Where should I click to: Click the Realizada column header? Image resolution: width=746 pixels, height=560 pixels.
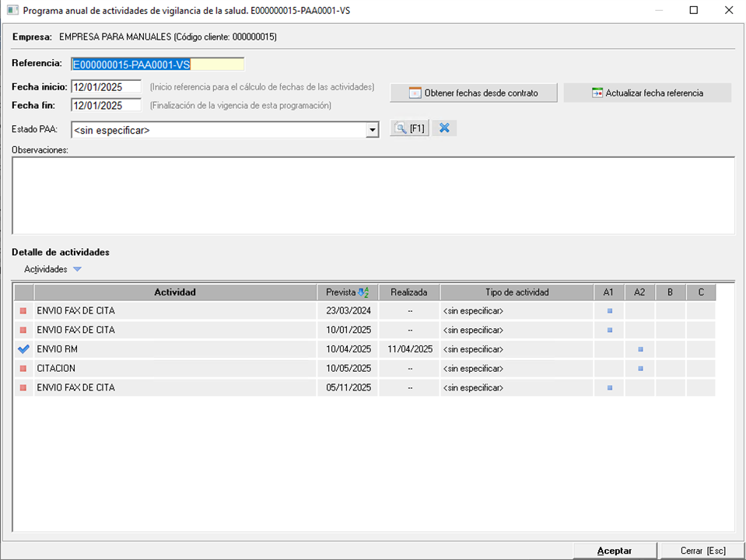pos(408,292)
